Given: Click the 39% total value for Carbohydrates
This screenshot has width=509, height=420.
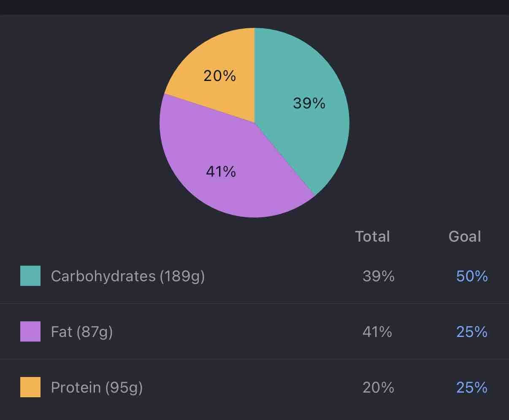Looking at the screenshot, I should point(378,276).
